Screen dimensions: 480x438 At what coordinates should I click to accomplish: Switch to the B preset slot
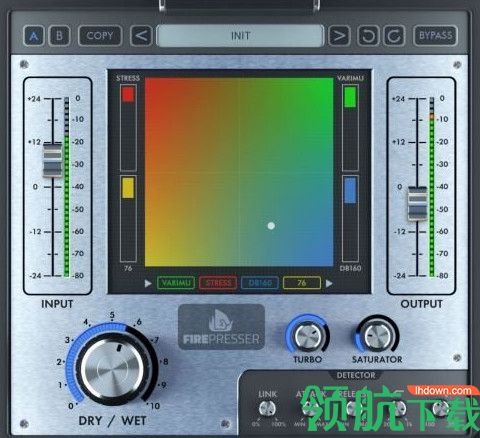click(59, 35)
